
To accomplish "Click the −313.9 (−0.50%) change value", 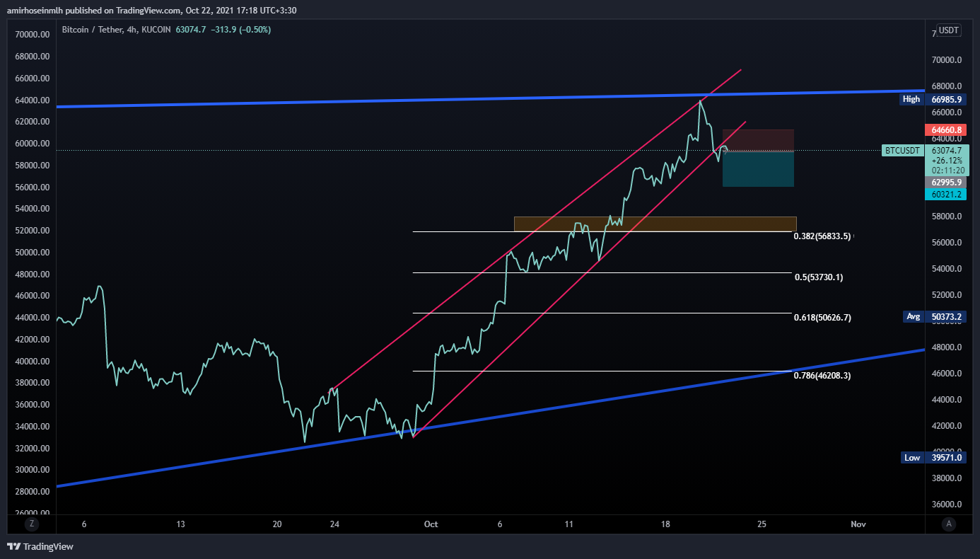I will pos(240,30).
